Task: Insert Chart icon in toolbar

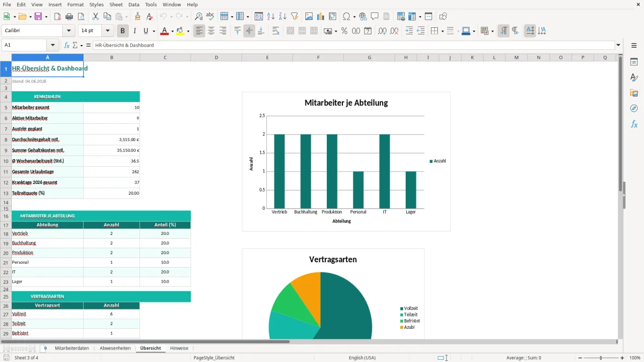Action: coord(321,17)
